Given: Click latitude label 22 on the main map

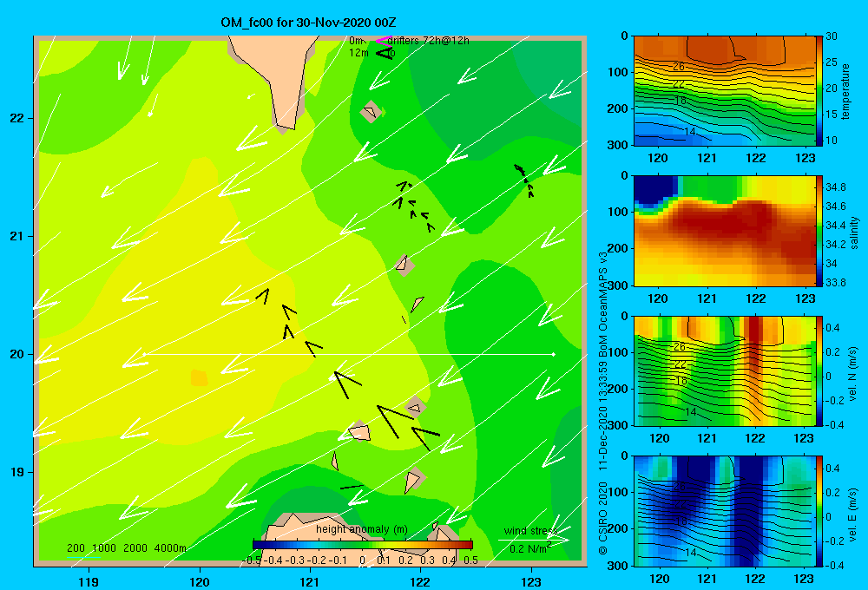Looking at the screenshot, I should (16, 119).
